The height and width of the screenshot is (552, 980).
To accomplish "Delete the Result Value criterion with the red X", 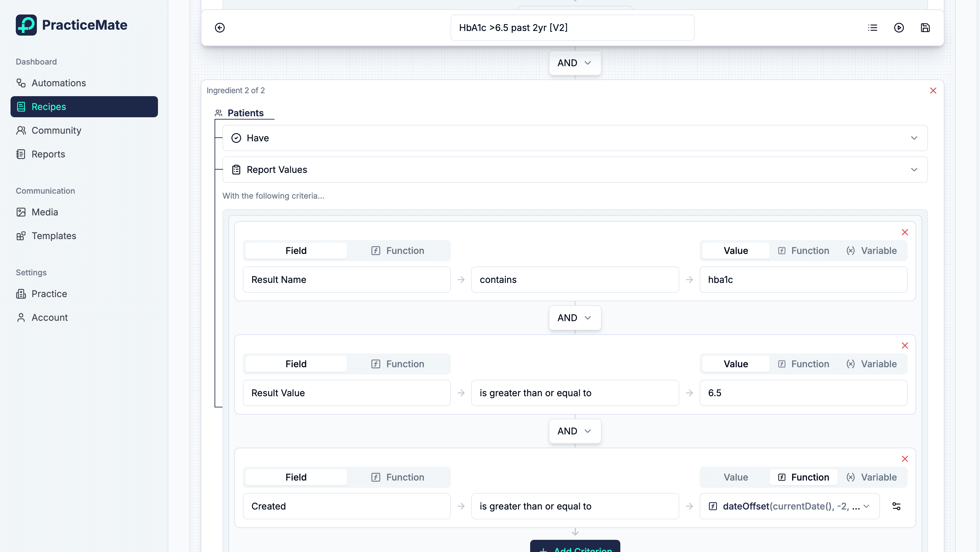I will [905, 346].
